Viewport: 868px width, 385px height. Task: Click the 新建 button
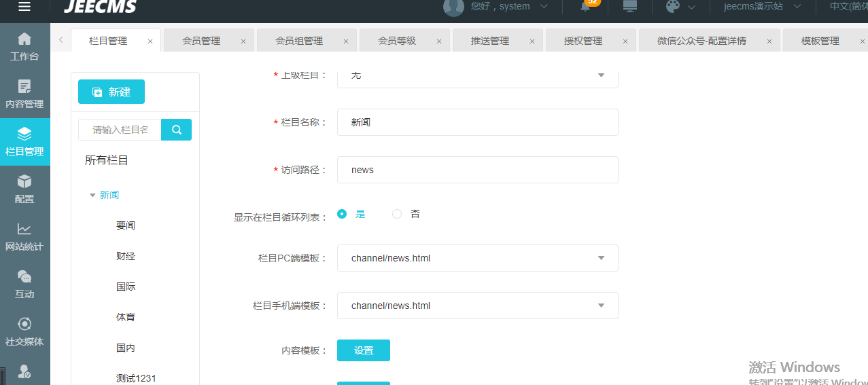(111, 92)
